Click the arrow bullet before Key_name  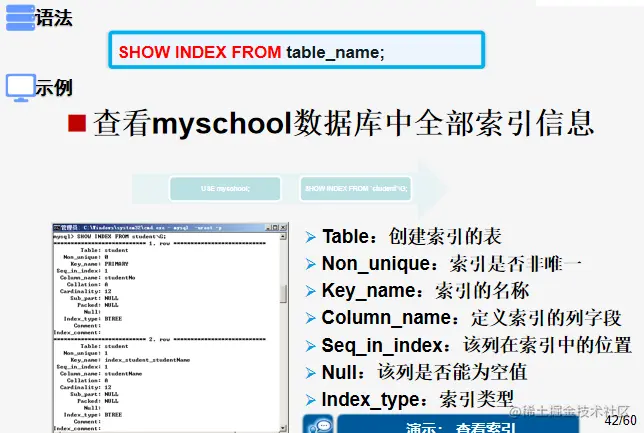(x=310, y=291)
